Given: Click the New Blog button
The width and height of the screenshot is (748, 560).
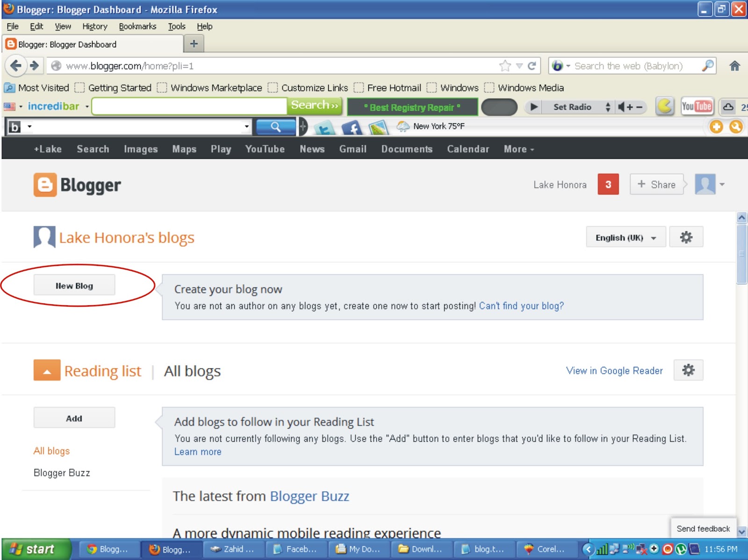Looking at the screenshot, I should [x=74, y=286].
